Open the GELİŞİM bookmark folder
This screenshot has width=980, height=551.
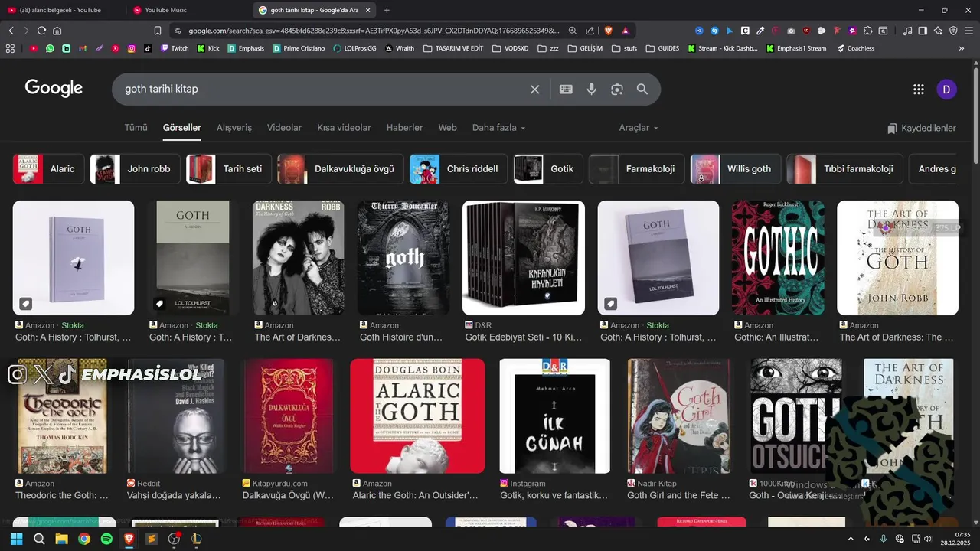585,48
